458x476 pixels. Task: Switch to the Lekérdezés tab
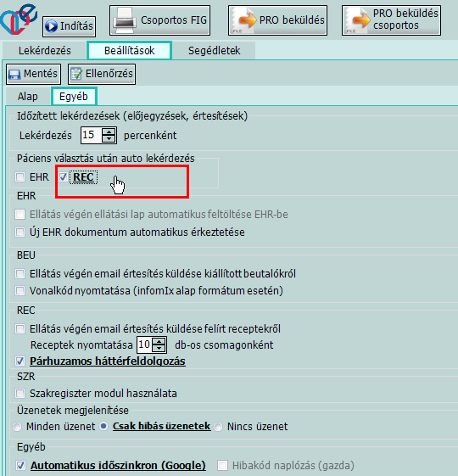coord(45,50)
